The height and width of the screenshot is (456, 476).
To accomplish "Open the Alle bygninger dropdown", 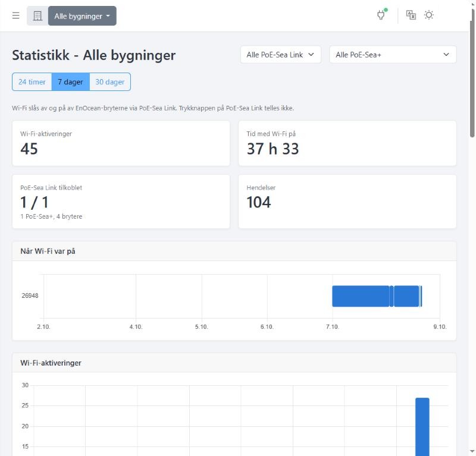I will 82,16.
